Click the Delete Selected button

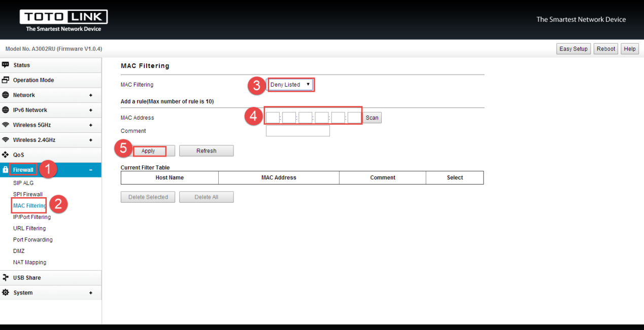coord(148,197)
